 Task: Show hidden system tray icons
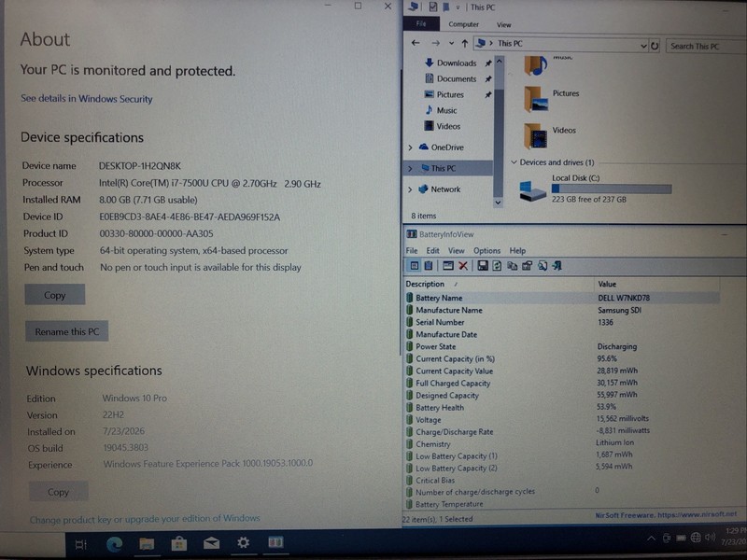pos(651,539)
